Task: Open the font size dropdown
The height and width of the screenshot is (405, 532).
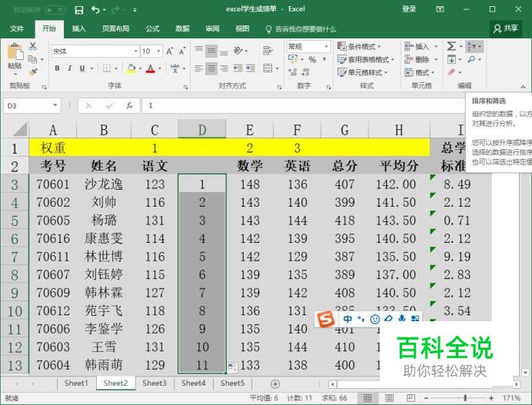Action: [158, 51]
